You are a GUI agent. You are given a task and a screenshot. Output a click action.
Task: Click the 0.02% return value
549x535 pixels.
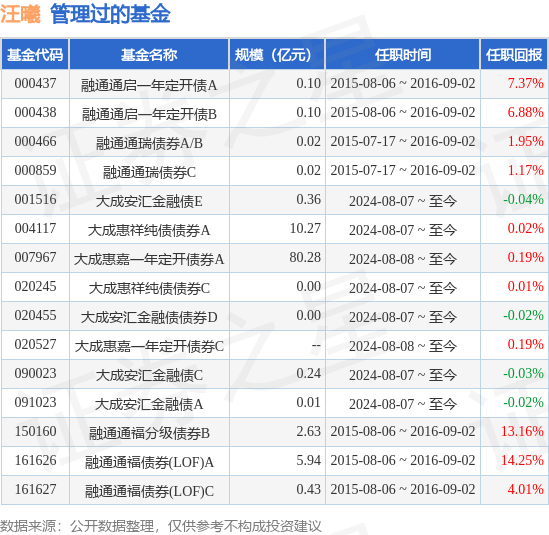coord(525,229)
